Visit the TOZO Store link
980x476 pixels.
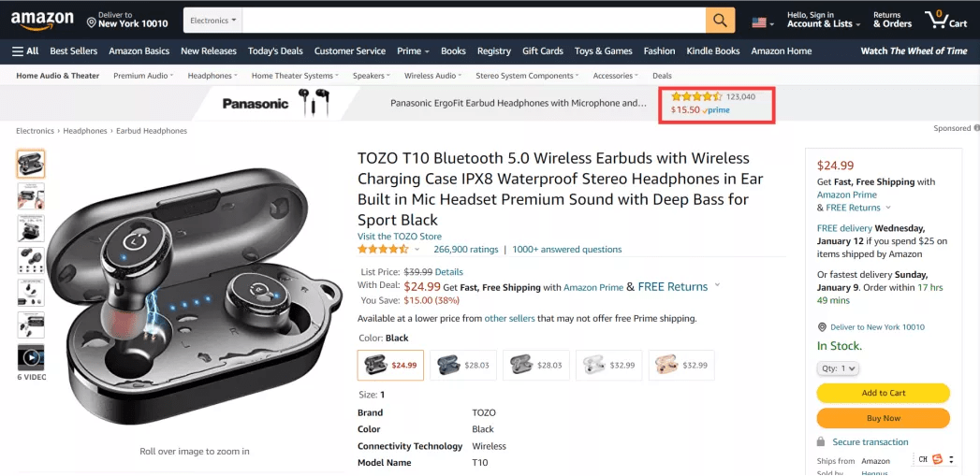(x=400, y=237)
